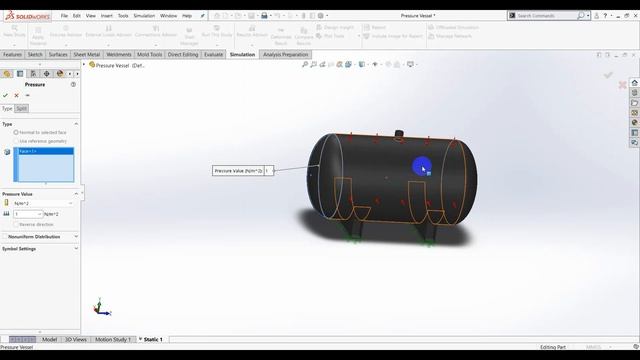Click the search magnifier icon
Viewport: 640px width, 360px height.
coord(581,16)
